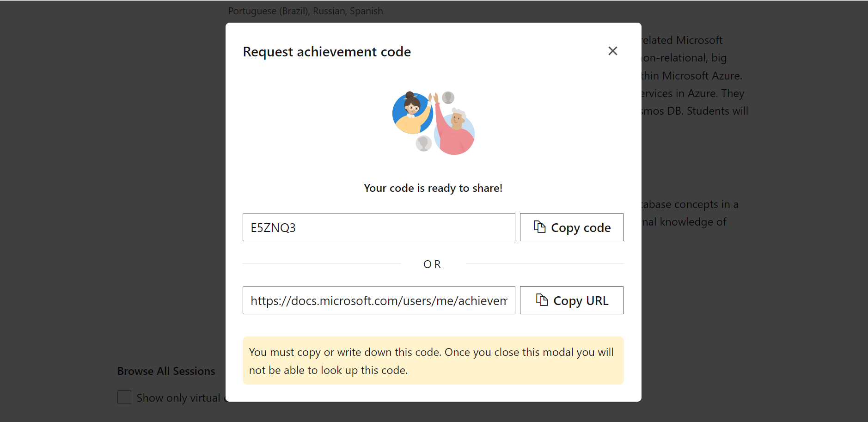Click the bottom gray avatar silhouette

click(423, 143)
